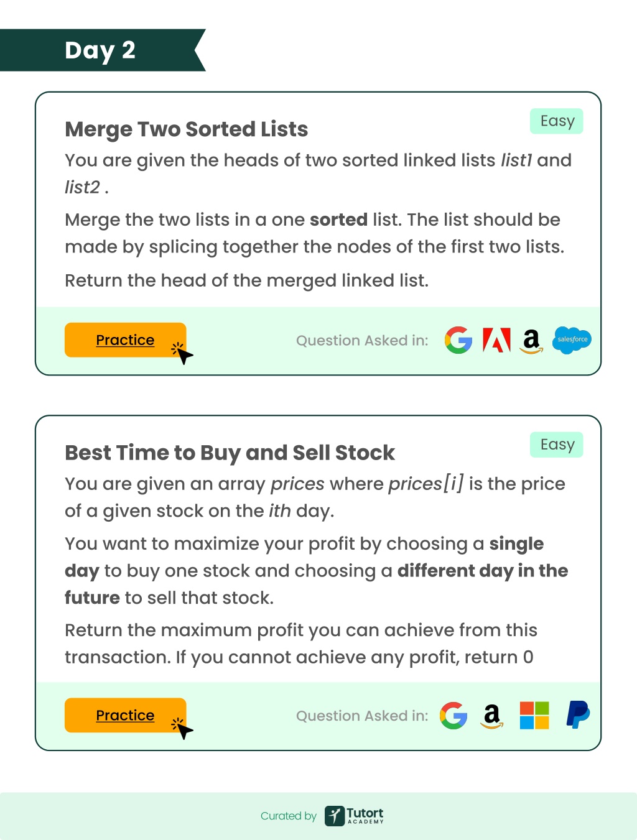This screenshot has width=637, height=840.
Task: Click the Best Time to Buy and Sell Stock title
Action: point(230,453)
